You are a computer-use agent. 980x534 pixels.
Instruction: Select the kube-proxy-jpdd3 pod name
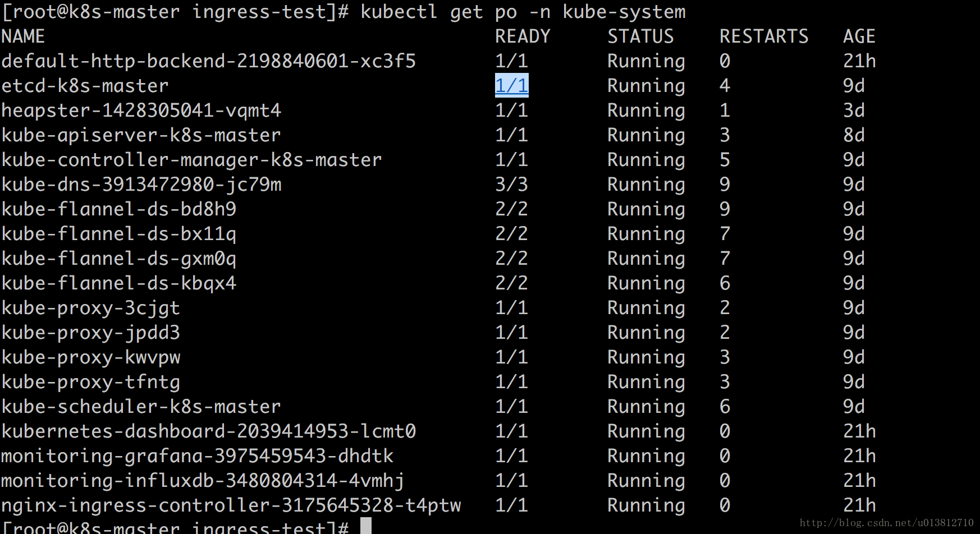pos(90,333)
